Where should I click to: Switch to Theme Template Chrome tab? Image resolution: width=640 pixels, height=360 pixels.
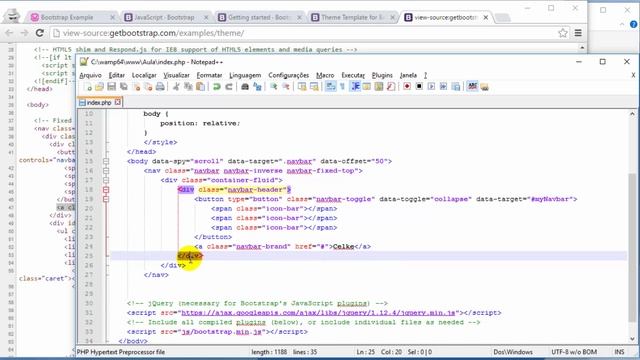tap(353, 18)
